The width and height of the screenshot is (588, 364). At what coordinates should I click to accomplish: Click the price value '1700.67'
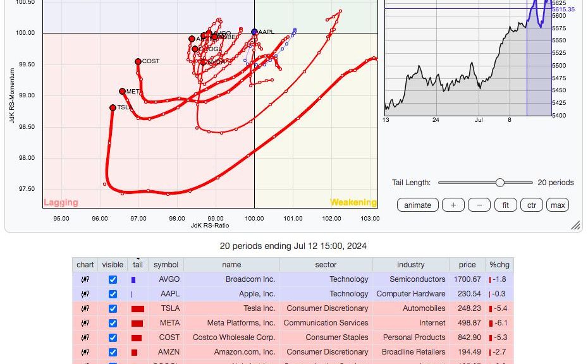click(467, 279)
